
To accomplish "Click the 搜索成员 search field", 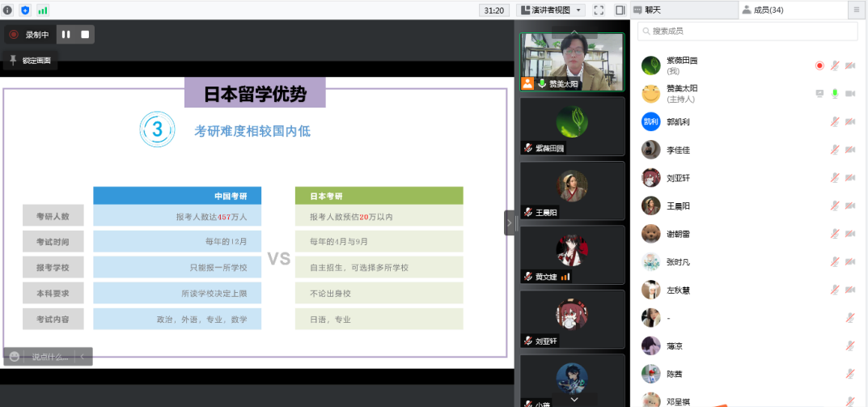I will 747,31.
